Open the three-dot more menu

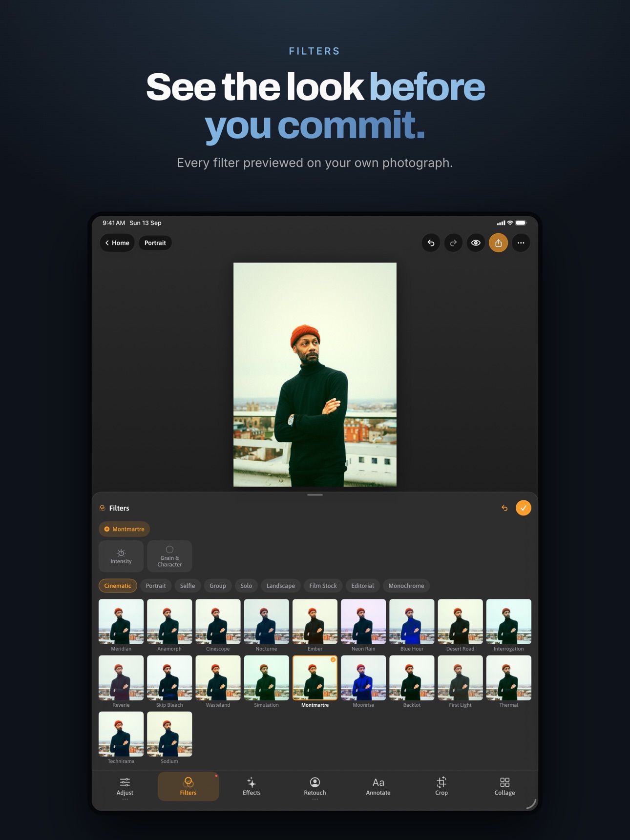pos(521,243)
